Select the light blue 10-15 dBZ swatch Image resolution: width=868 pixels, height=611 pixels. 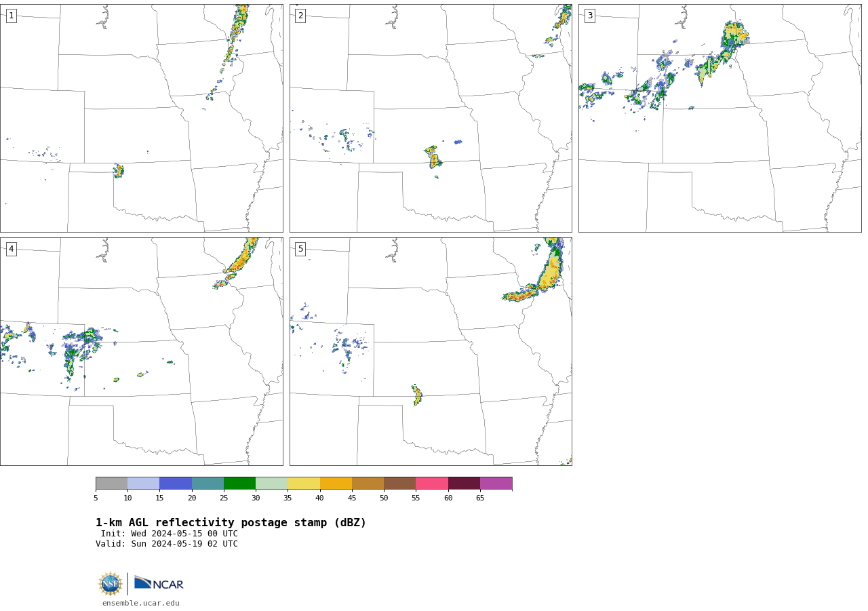[143, 483]
